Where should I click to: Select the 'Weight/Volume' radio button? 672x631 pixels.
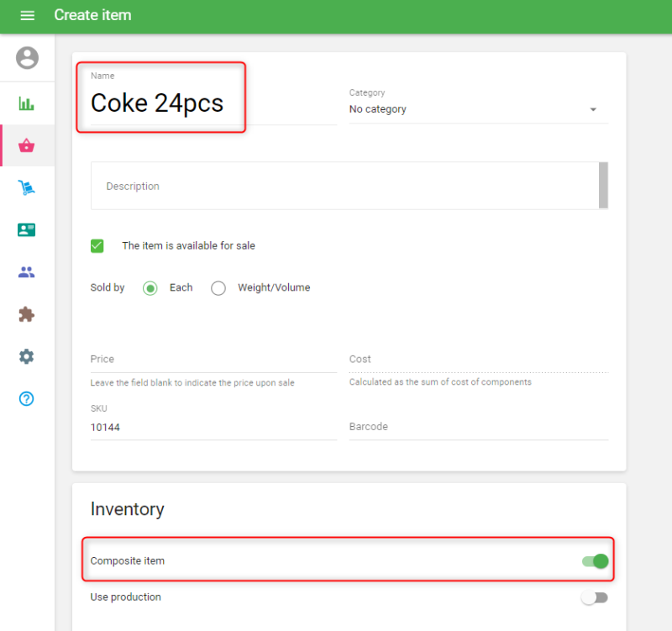pyautogui.click(x=218, y=288)
